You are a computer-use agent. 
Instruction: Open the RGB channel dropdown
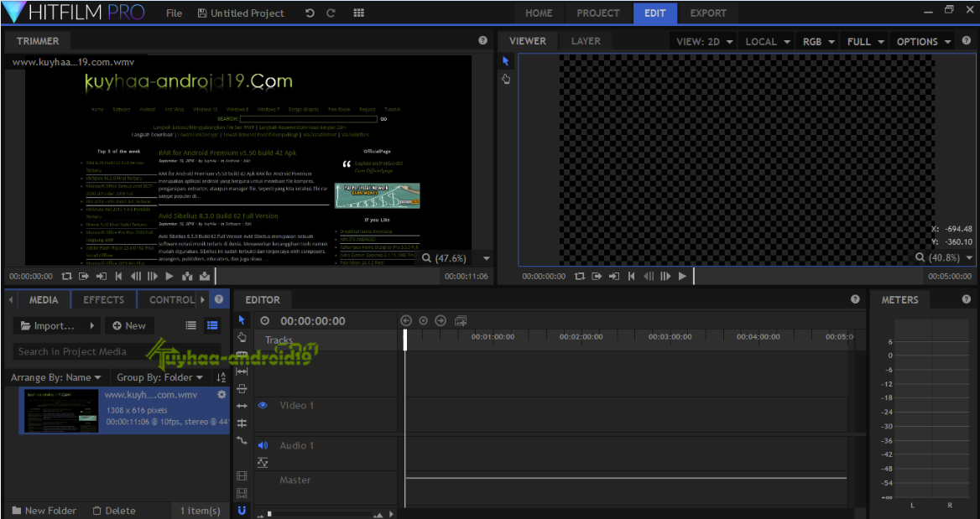[x=818, y=41]
